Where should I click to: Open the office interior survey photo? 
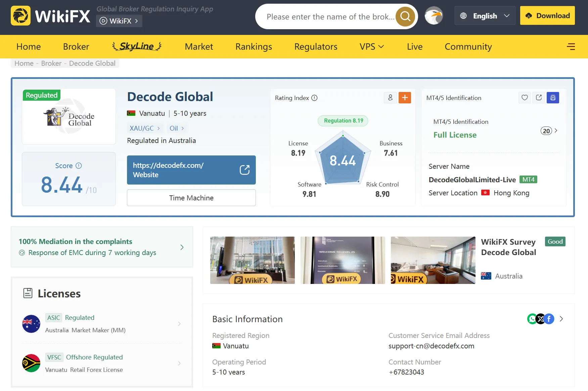pos(433,260)
